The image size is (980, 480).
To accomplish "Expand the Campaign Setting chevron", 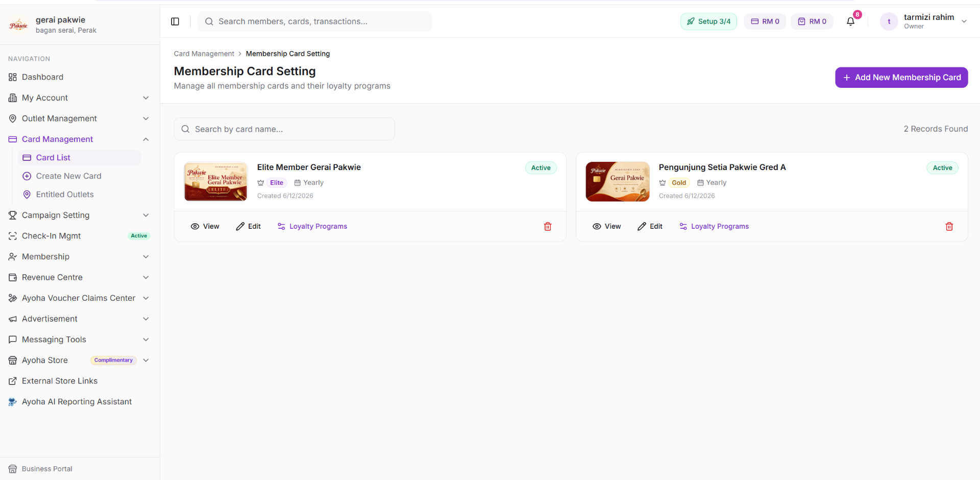I will [x=146, y=215].
